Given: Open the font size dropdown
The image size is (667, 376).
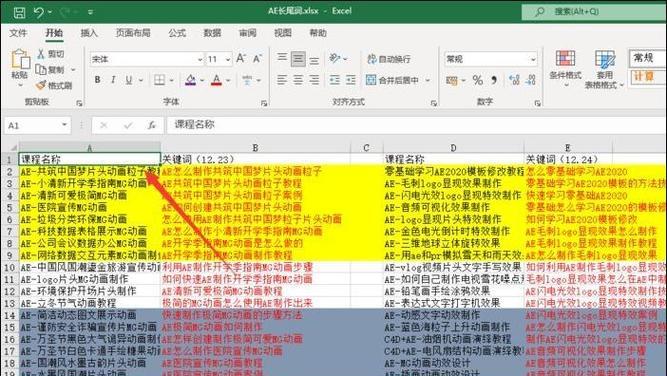Looking at the screenshot, I should (x=228, y=59).
